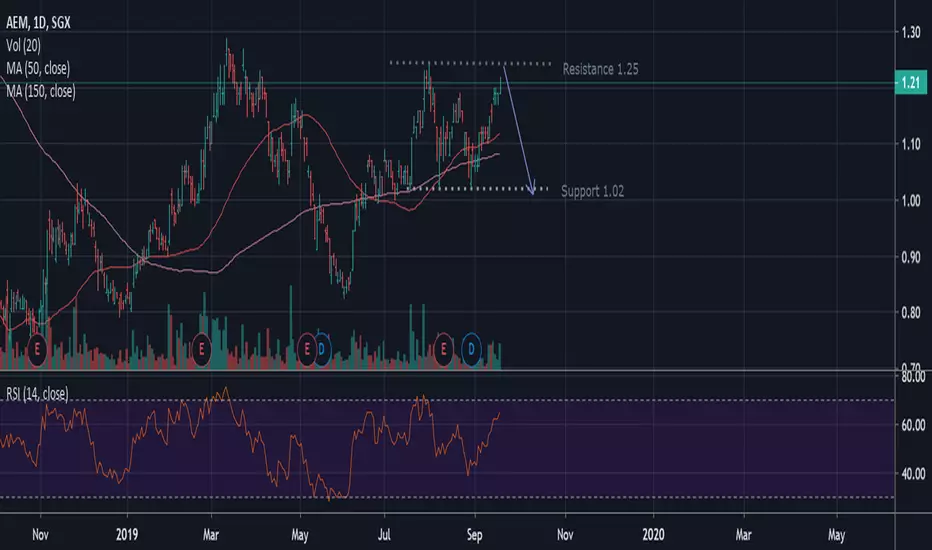The height and width of the screenshot is (550, 932).
Task: Open the dividend D marker near May 2019
Action: pyautogui.click(x=322, y=349)
